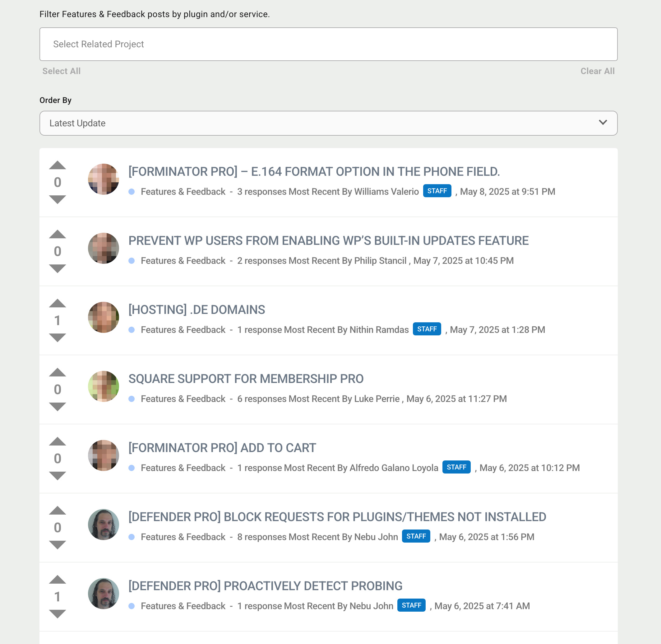
Task: Click STAFF badge next to Williams Valerio
Action: [437, 191]
